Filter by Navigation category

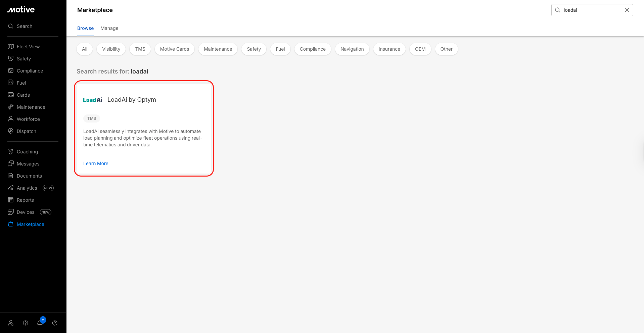tap(352, 49)
